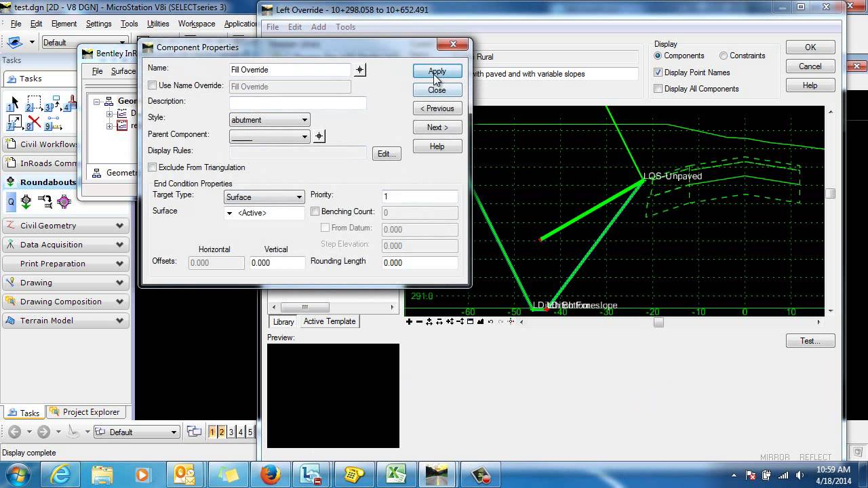Check Display All Components

[658, 89]
